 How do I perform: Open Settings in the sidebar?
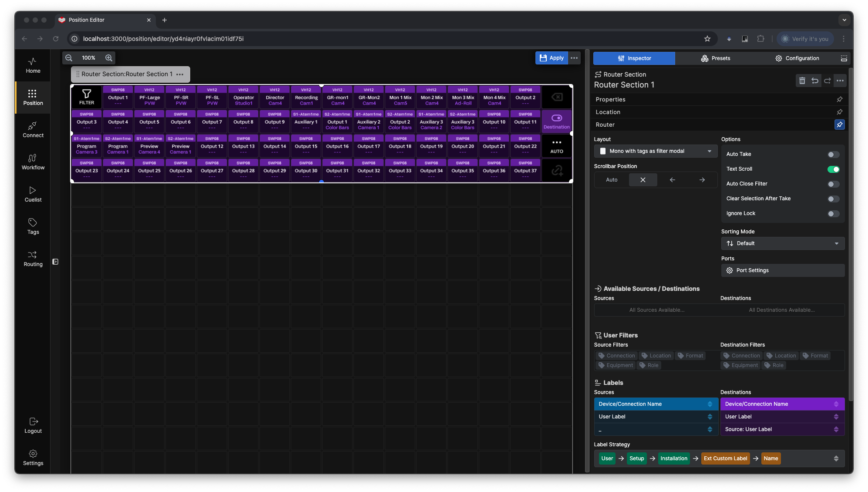pyautogui.click(x=33, y=458)
